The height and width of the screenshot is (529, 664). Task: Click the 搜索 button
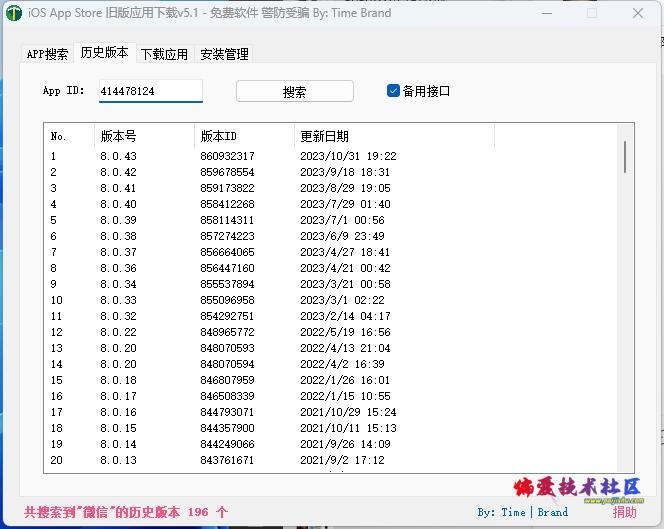click(x=295, y=91)
